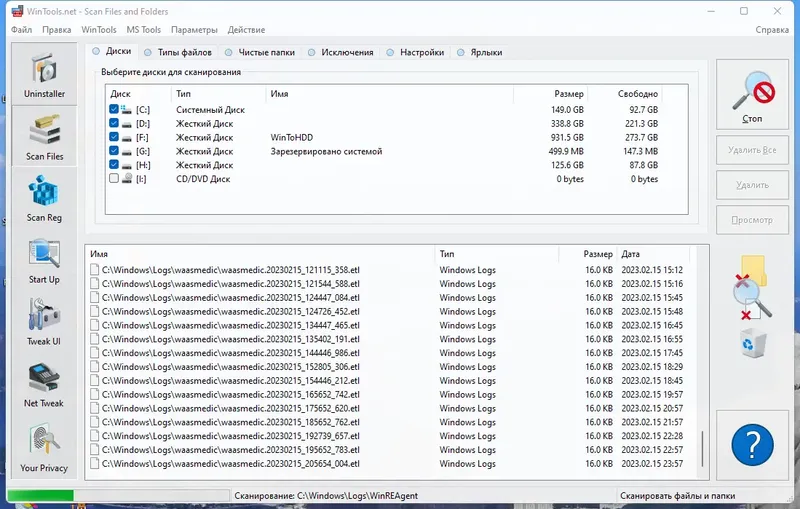Click the blue question mark help icon
This screenshot has height=509, width=800.
tap(752, 445)
